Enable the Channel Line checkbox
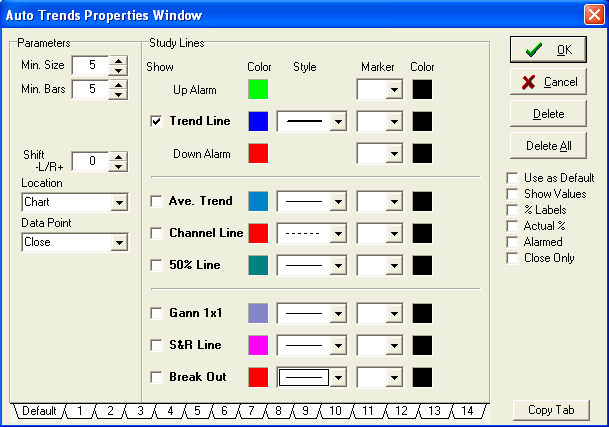 pyautogui.click(x=156, y=233)
